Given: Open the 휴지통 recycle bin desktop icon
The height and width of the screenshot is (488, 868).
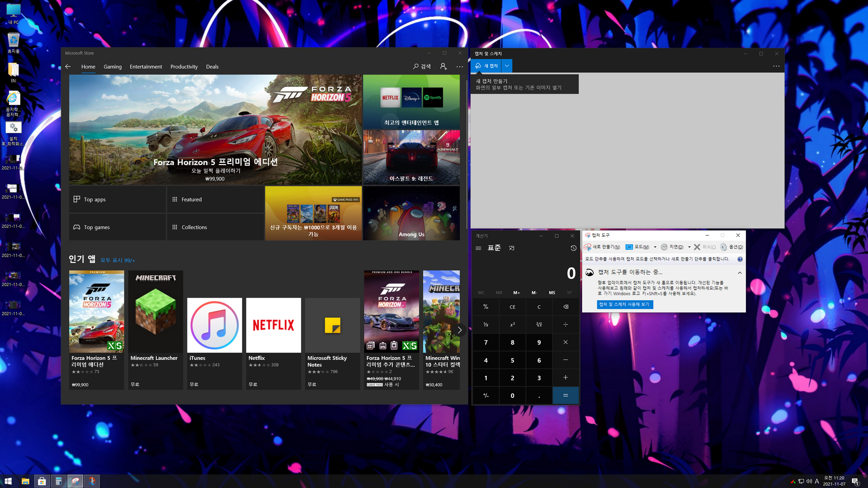Looking at the screenshot, I should point(14,43).
